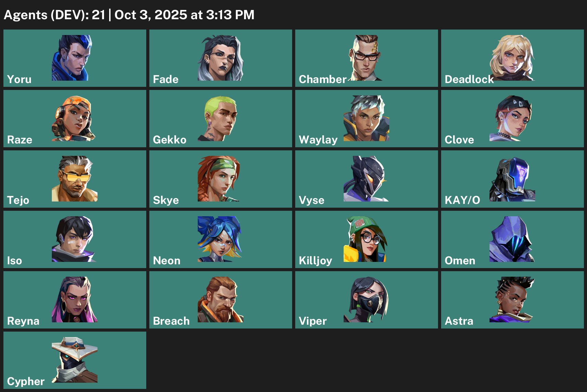Screen dimensions: 587x392
Task: Open the Tejo agent card
Action: point(75,179)
